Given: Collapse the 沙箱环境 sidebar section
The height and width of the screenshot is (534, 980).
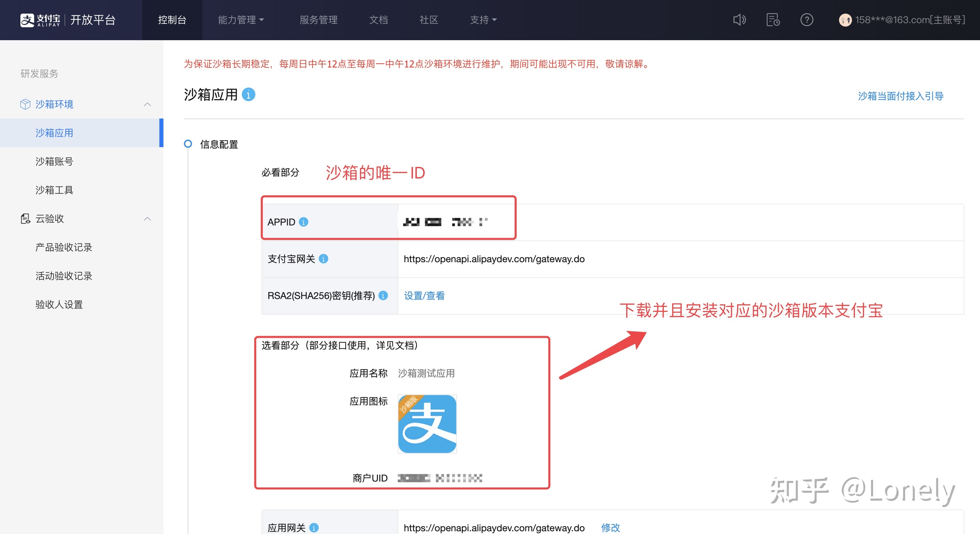Looking at the screenshot, I should [147, 104].
